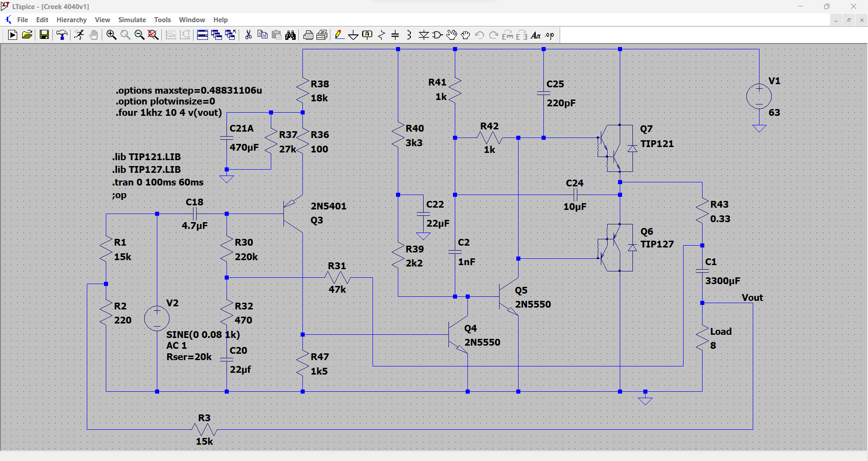Open the View menu
The height and width of the screenshot is (461, 868).
[x=103, y=20]
